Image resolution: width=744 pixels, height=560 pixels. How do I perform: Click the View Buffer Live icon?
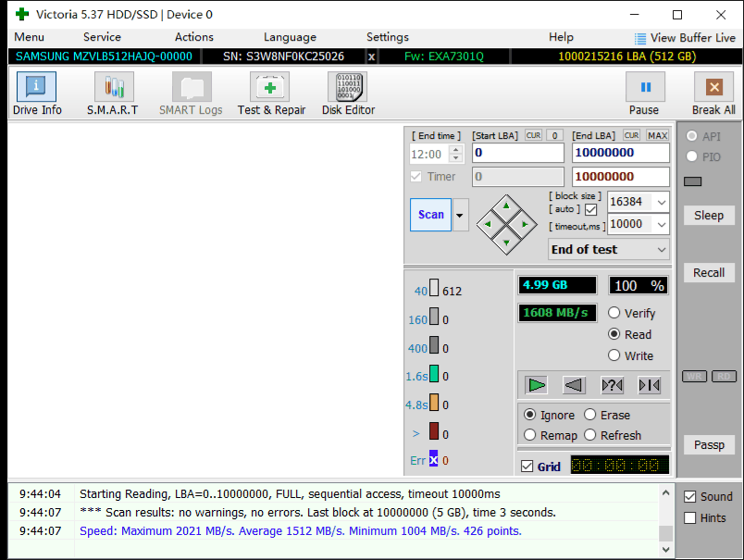tap(640, 38)
